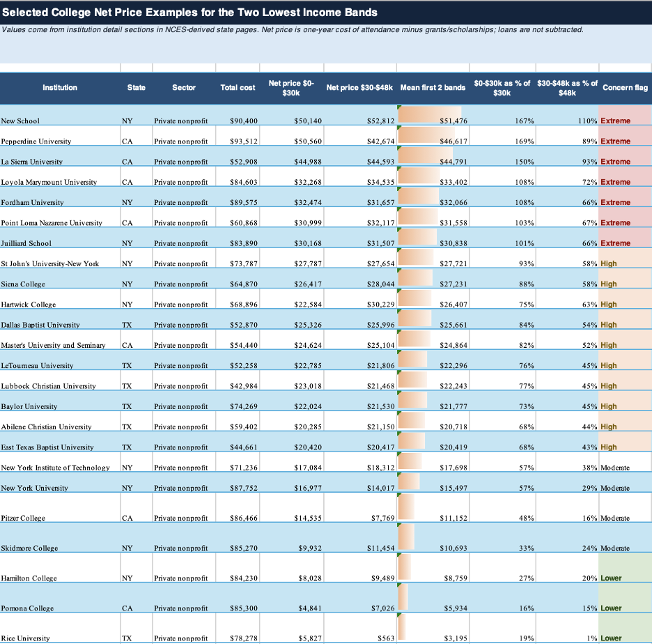652x644 pixels.
Task: Select the 'Net price $30-$48k' header cell
Action: click(359, 88)
